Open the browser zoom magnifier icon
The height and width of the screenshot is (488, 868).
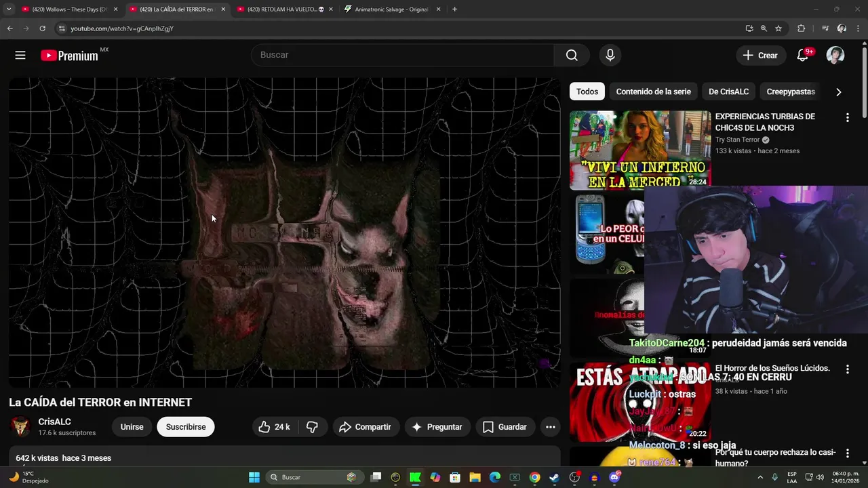(764, 28)
